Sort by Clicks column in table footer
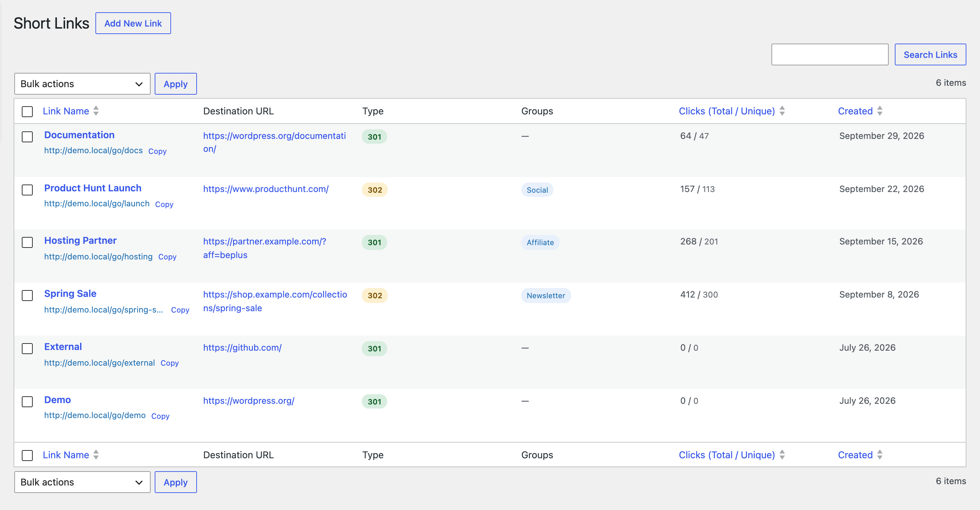 point(726,455)
